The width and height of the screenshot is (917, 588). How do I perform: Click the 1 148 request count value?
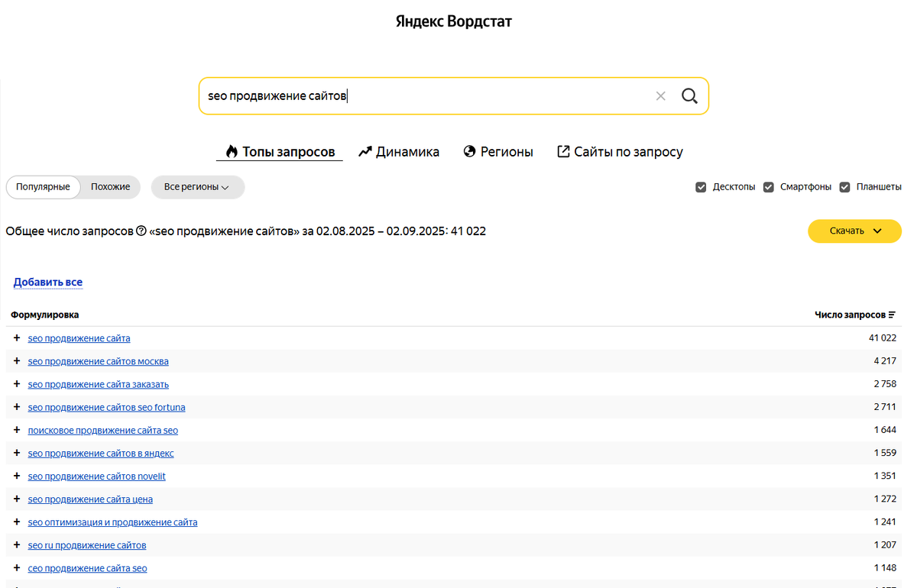885,568
